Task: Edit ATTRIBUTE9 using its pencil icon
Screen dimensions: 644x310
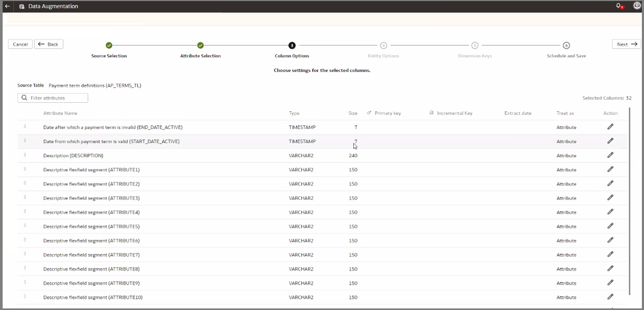Action: 610,283
